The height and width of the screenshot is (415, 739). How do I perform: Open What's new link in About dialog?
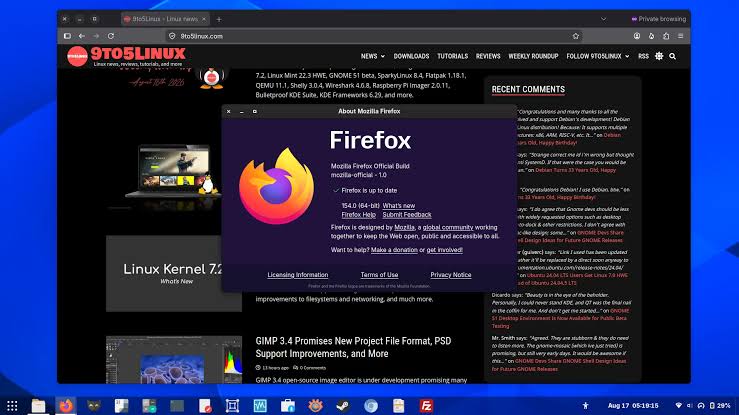399,206
